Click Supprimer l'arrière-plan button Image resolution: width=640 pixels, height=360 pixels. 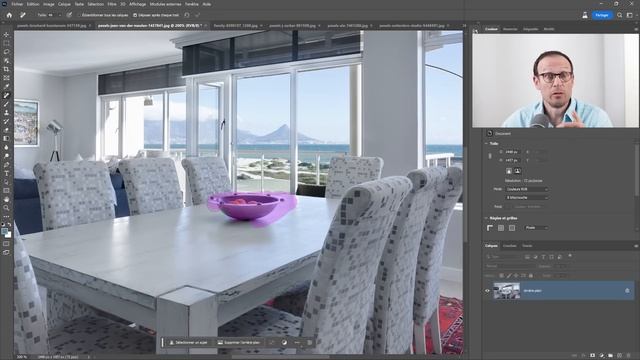239,342
